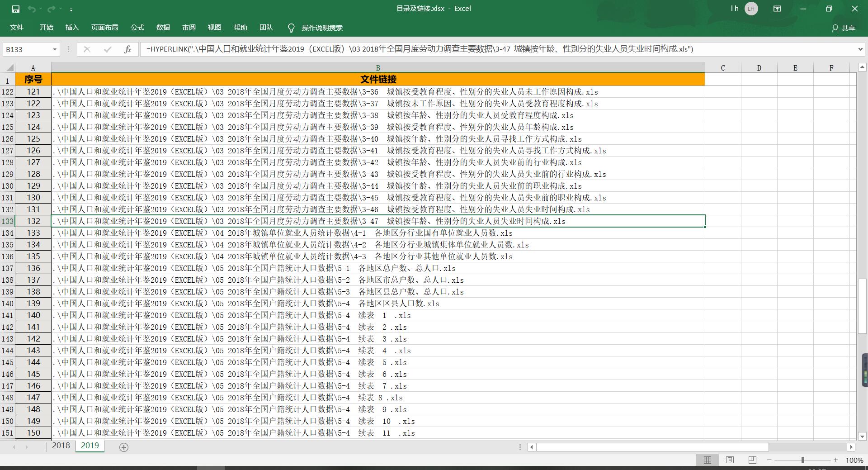Open link 5-1 各地区总户数、总人口.xls
This screenshot has width=868, height=470.
(254, 268)
